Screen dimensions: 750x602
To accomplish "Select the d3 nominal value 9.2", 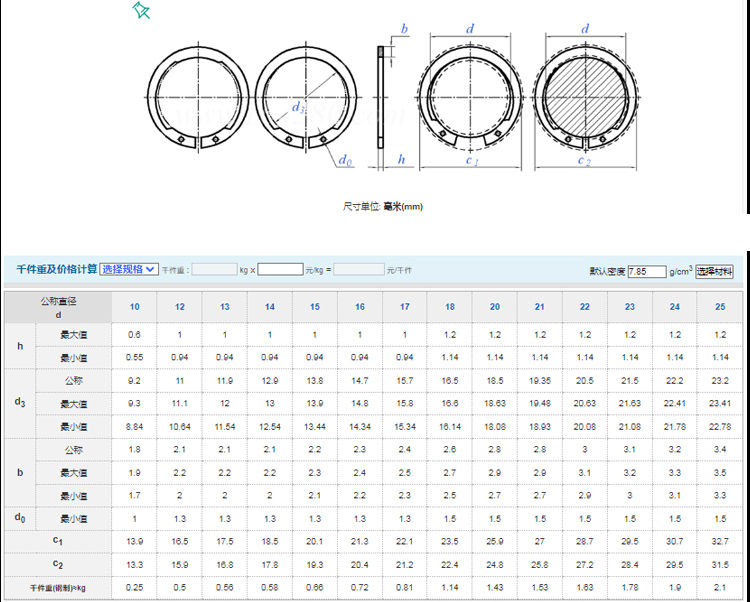I will click(x=135, y=381).
